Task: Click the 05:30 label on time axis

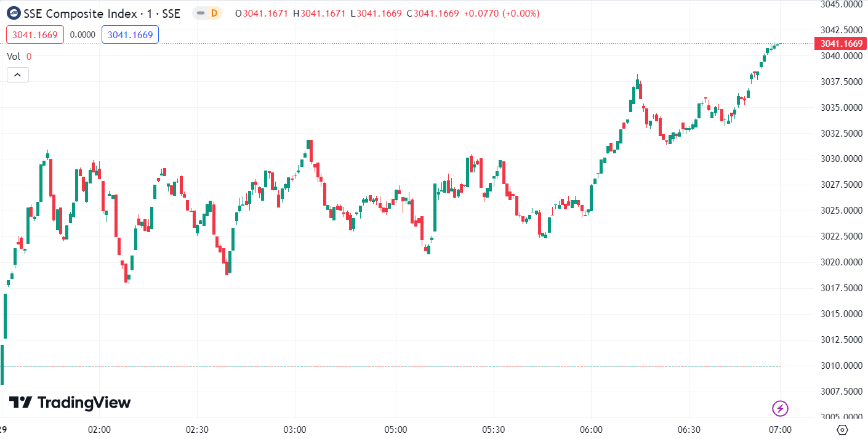Action: point(494,429)
